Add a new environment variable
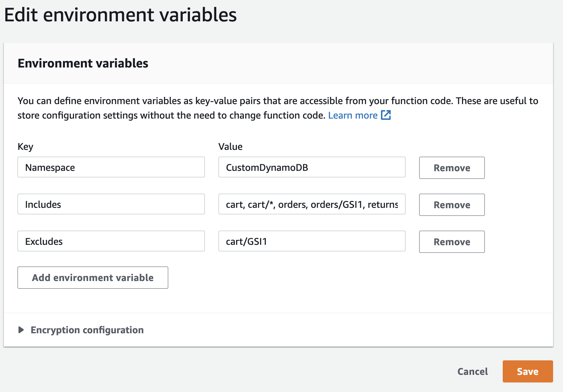563x392 pixels. 93,278
